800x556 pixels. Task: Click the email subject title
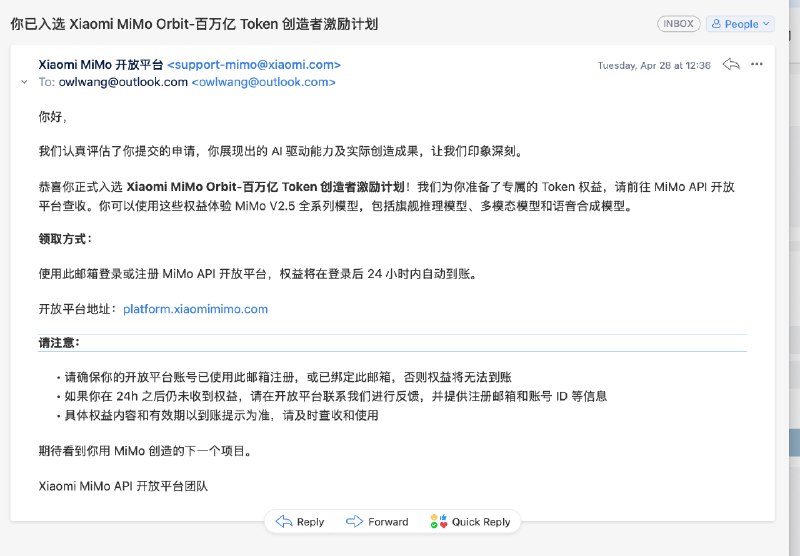coord(194,24)
